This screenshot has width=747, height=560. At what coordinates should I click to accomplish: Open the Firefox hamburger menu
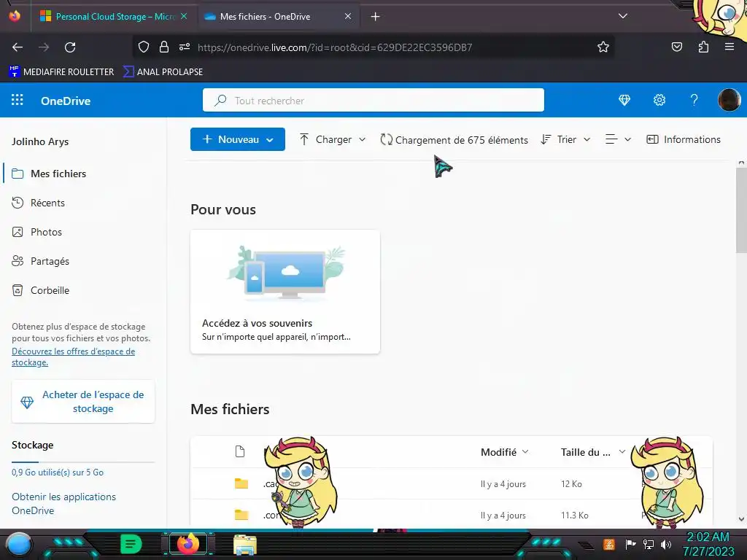pyautogui.click(x=729, y=47)
